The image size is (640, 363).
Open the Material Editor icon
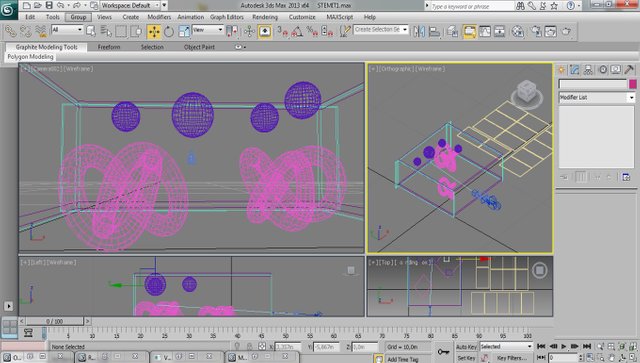coord(518,31)
